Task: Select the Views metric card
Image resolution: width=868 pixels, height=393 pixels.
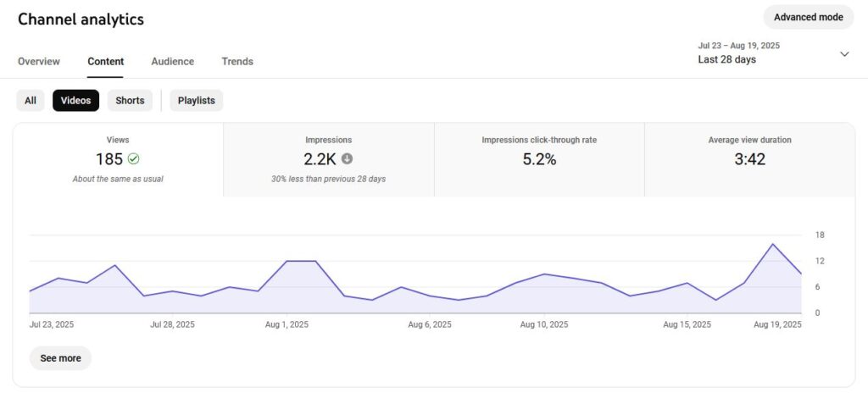Action: pyautogui.click(x=118, y=159)
